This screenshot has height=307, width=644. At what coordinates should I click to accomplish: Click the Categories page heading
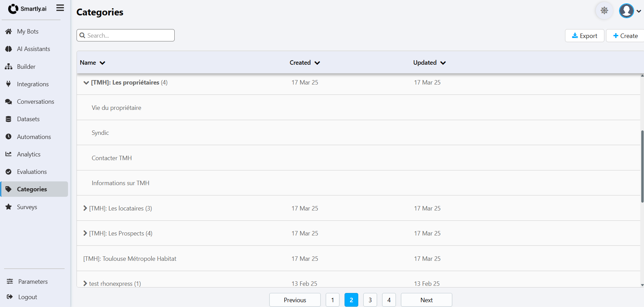coord(100,12)
